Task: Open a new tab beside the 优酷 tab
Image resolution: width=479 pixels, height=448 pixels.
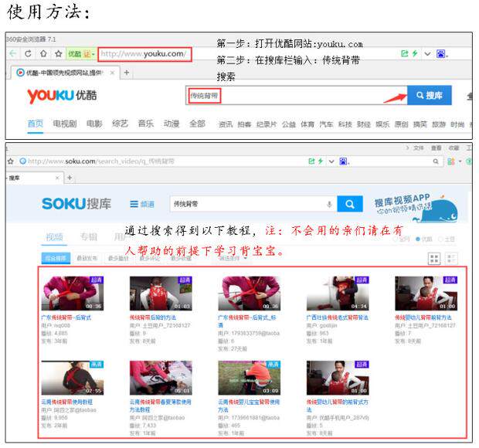Action: pyautogui.click(x=127, y=73)
